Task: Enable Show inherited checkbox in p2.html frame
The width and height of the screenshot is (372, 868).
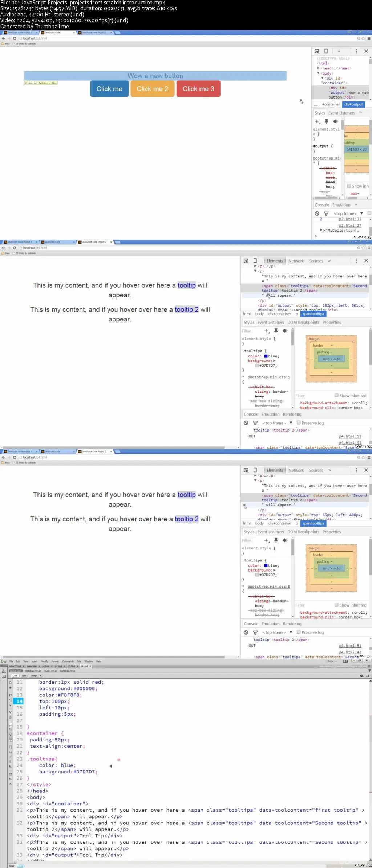Action: 349,186
